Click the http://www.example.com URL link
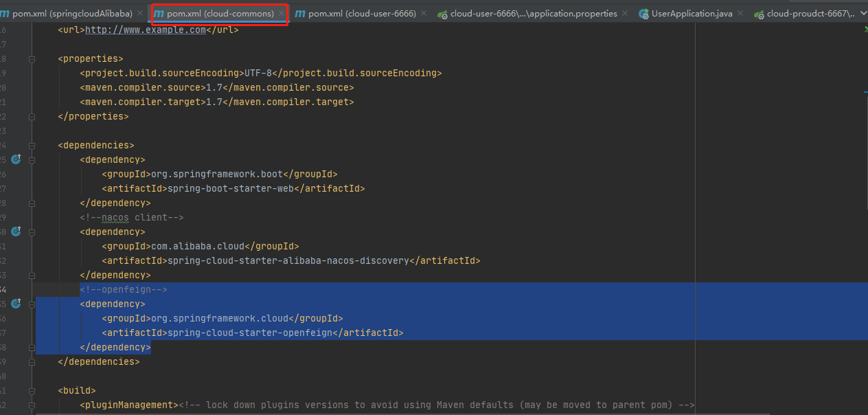This screenshot has width=868, height=415. [146, 30]
